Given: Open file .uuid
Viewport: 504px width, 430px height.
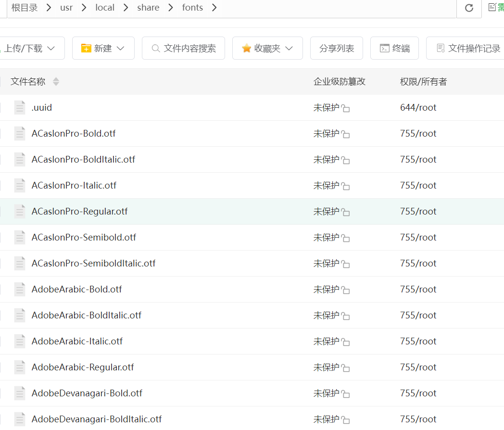Looking at the screenshot, I should click(42, 108).
